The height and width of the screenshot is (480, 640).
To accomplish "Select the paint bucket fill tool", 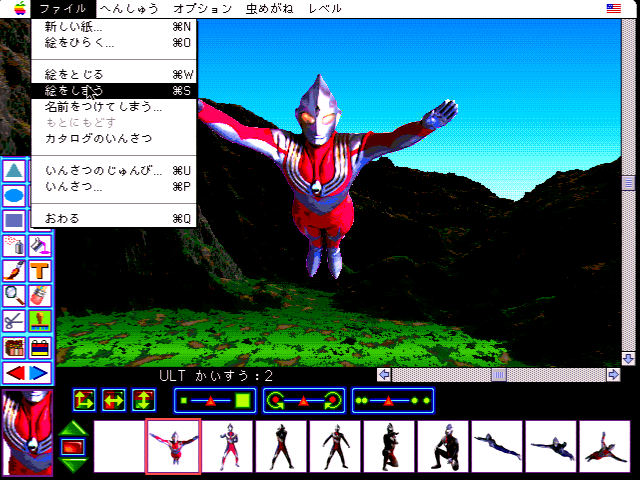I will [x=40, y=246].
